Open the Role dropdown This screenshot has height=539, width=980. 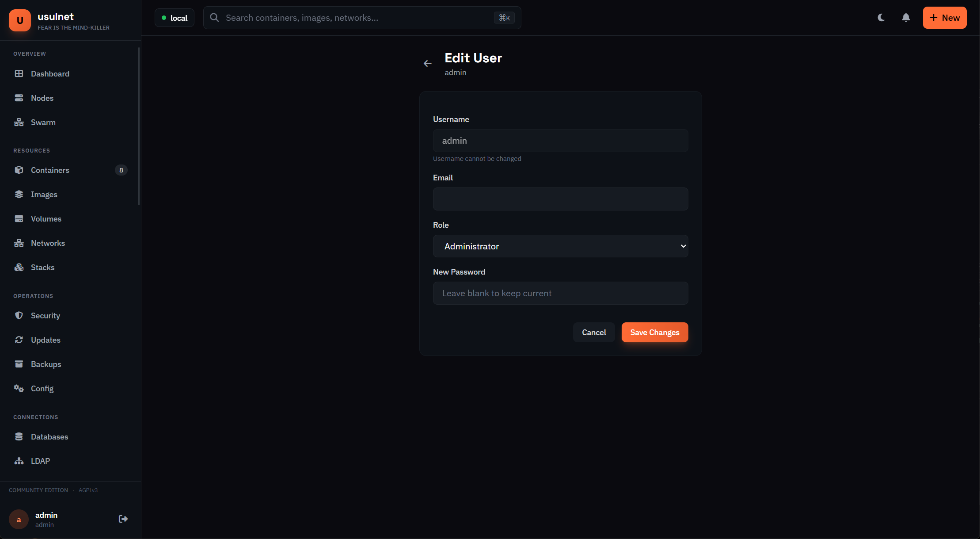click(560, 246)
